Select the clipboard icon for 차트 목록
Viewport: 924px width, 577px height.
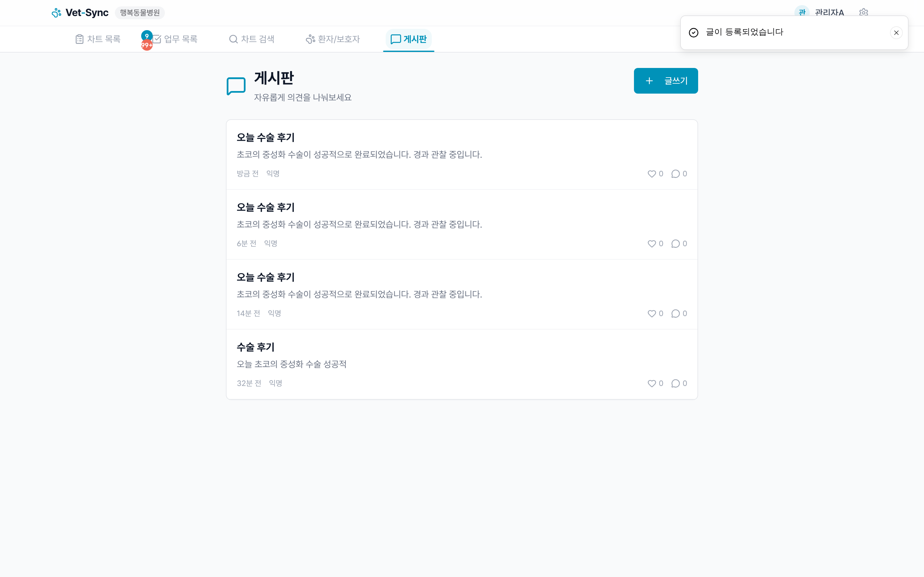point(79,39)
